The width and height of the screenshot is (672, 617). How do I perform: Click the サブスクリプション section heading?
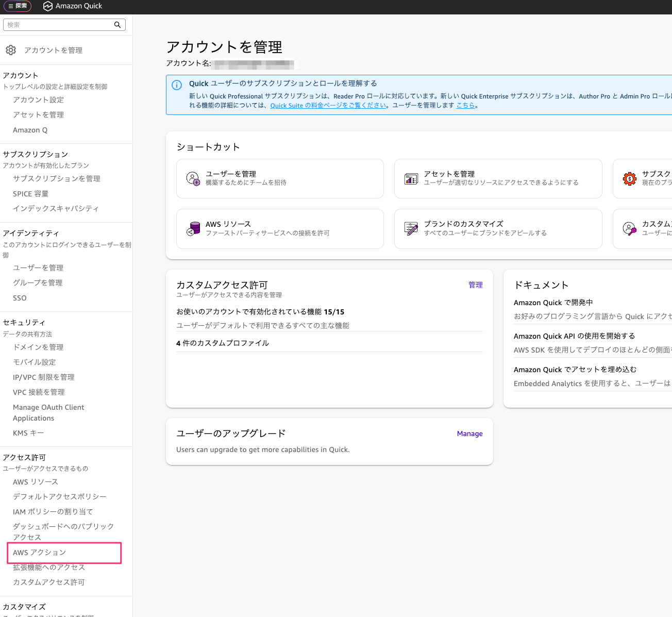(36, 155)
